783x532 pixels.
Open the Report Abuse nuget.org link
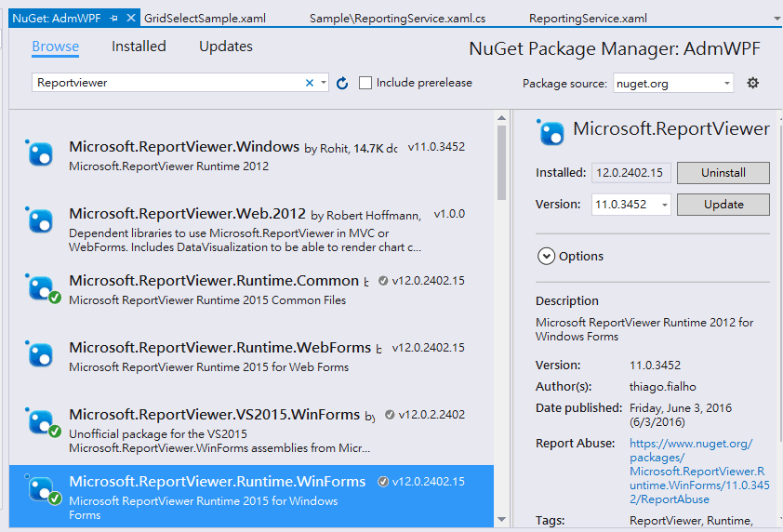(x=690, y=471)
